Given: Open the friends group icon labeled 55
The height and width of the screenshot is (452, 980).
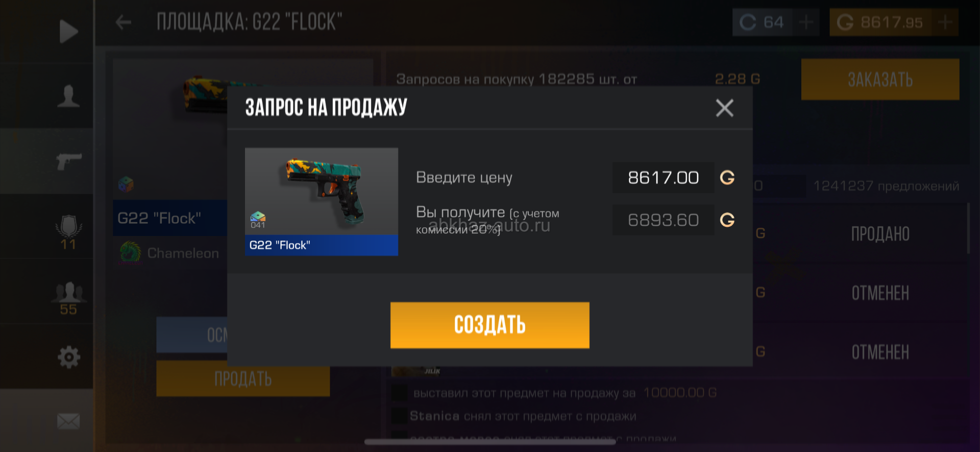Looking at the screenshot, I should [68, 298].
